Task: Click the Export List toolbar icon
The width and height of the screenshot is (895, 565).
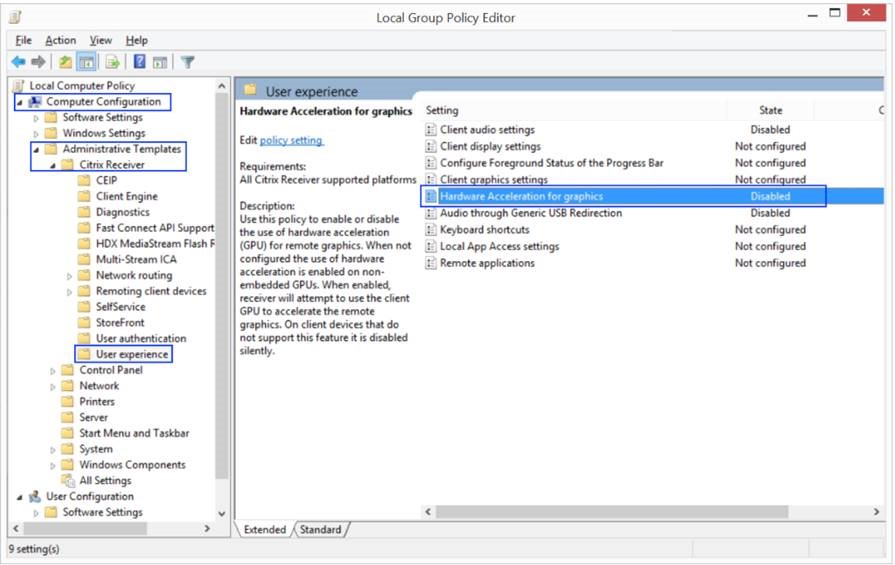Action: click(x=112, y=62)
